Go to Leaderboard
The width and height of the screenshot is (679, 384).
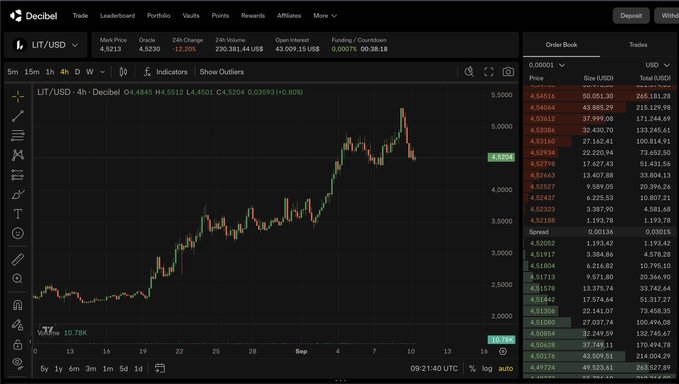click(x=117, y=16)
